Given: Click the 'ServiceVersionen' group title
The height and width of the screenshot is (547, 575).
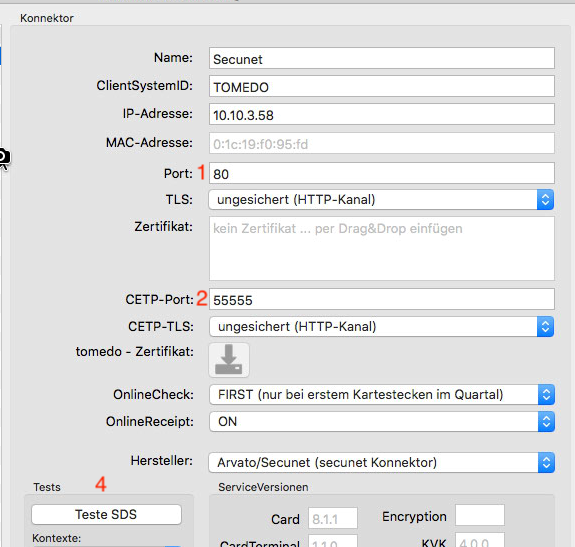Looking at the screenshot, I should tap(263, 487).
